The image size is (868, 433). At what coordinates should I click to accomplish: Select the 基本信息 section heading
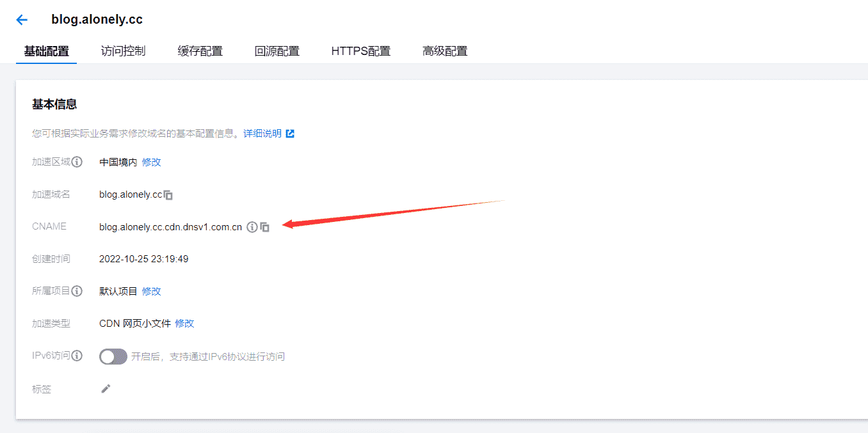[x=54, y=104]
